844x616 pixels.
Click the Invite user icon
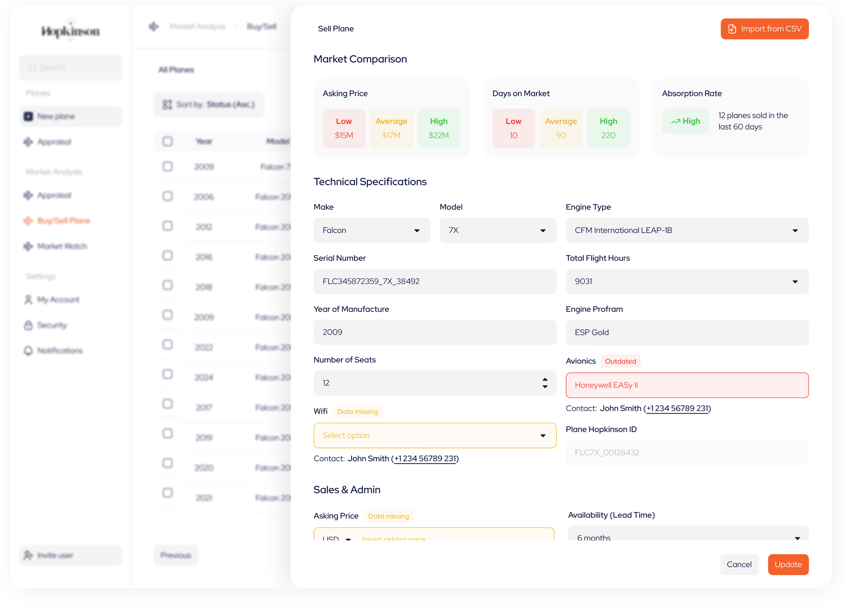point(28,556)
